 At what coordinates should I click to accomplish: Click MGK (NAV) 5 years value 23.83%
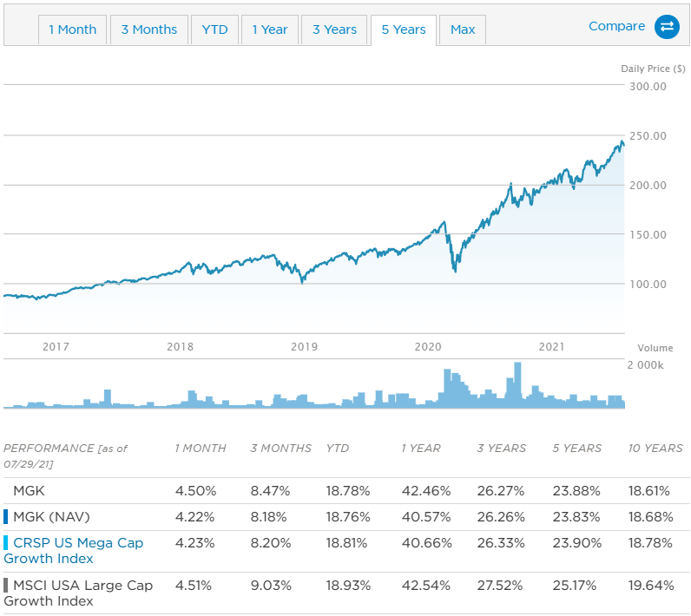pyautogui.click(x=576, y=516)
